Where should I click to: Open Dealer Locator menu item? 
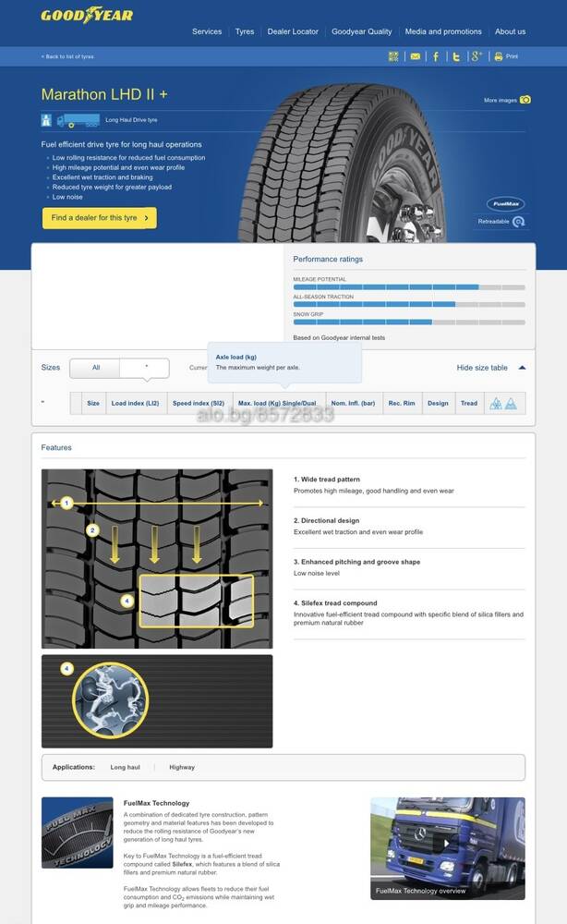tap(293, 31)
